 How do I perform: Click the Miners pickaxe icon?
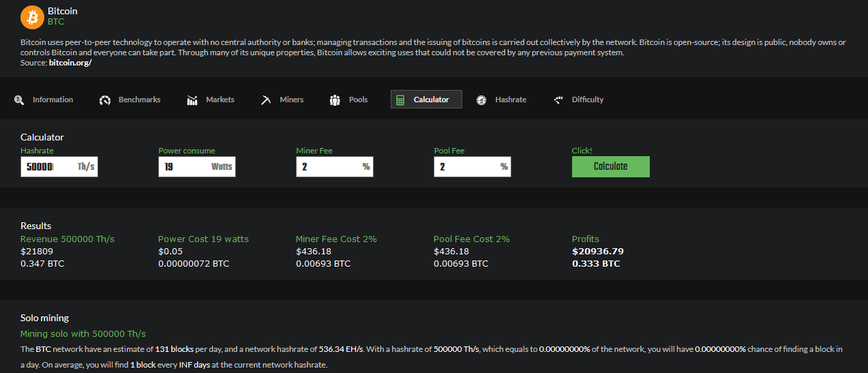click(x=266, y=100)
